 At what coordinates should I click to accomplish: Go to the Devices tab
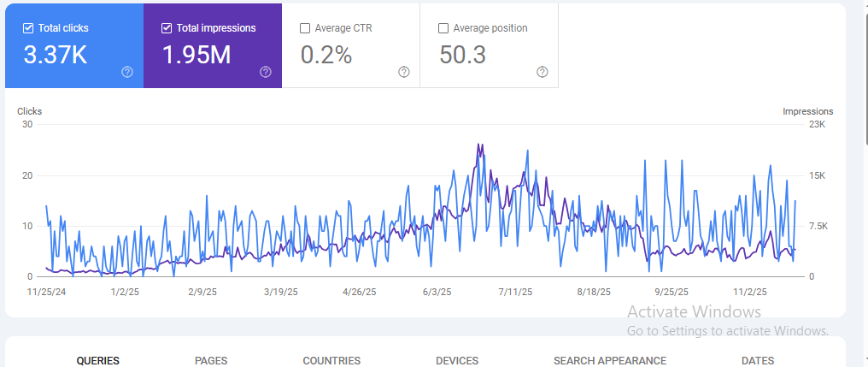pyautogui.click(x=456, y=360)
